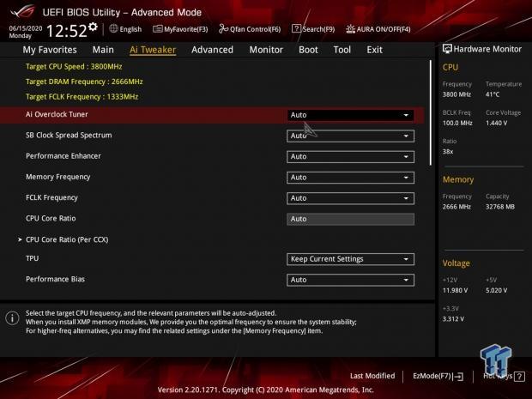The width and height of the screenshot is (532, 399).
Task: Expand CPU Core Ratio (Per CCX)
Action: 67,239
